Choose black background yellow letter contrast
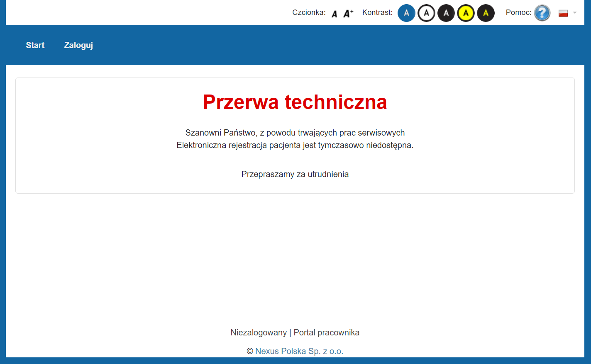Screen dimensions: 591x364 (x=486, y=13)
